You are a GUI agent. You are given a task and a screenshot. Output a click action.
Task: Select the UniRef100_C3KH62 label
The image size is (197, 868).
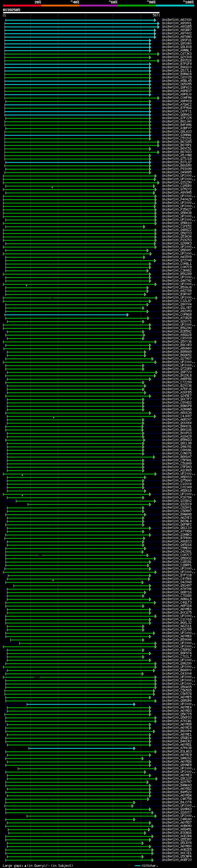pos(177,271)
